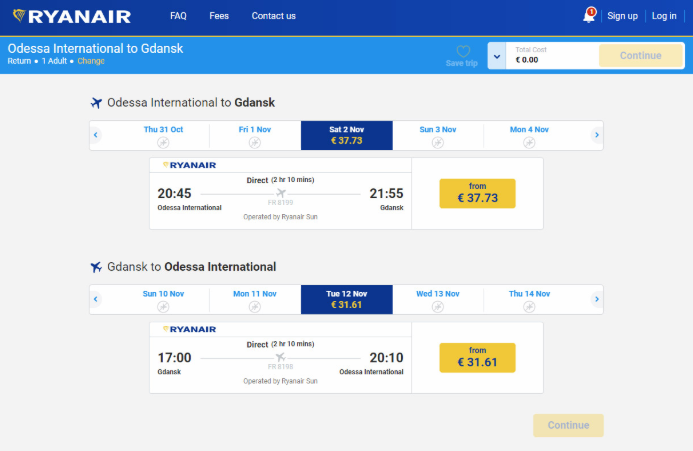Image resolution: width=693 pixels, height=451 pixels.
Task: Show later outbound dates with right arrow
Action: point(597,135)
